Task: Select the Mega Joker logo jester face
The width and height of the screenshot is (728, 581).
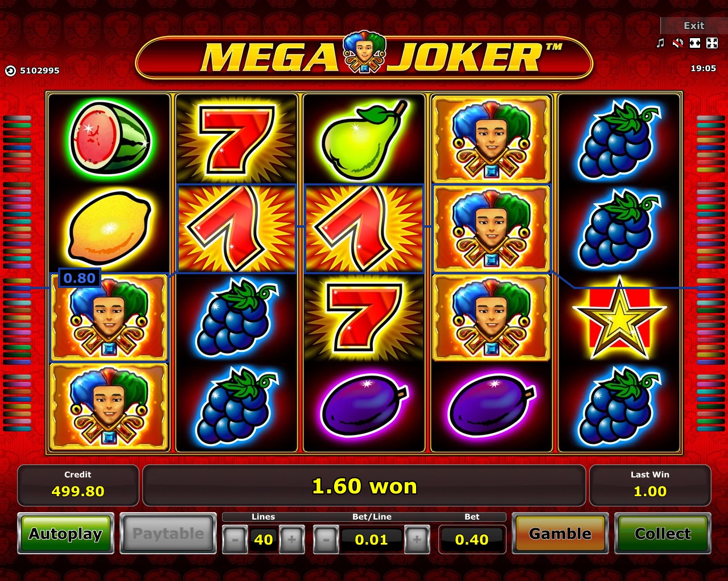Action: coord(364,52)
